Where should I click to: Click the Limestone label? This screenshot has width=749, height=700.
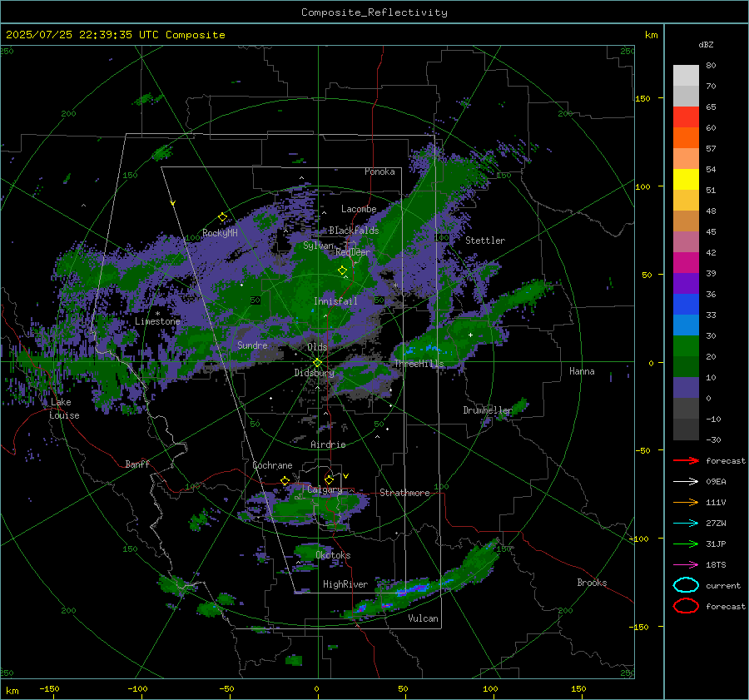coord(157,321)
